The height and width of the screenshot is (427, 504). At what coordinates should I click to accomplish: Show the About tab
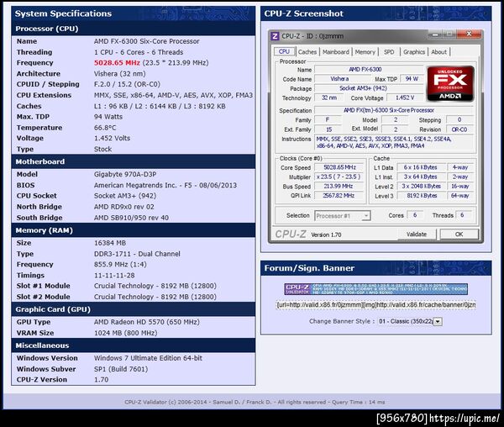point(438,52)
